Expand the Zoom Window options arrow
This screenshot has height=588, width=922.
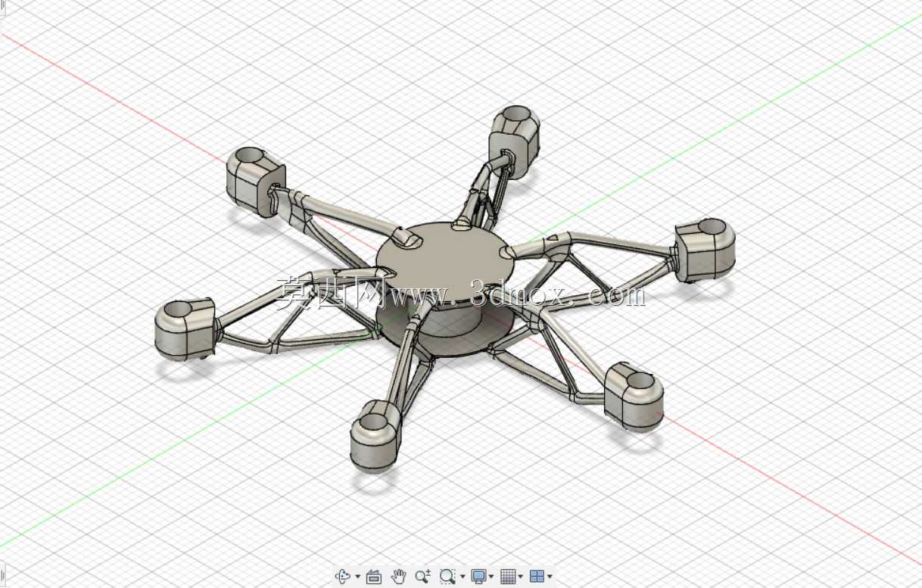pos(463,577)
